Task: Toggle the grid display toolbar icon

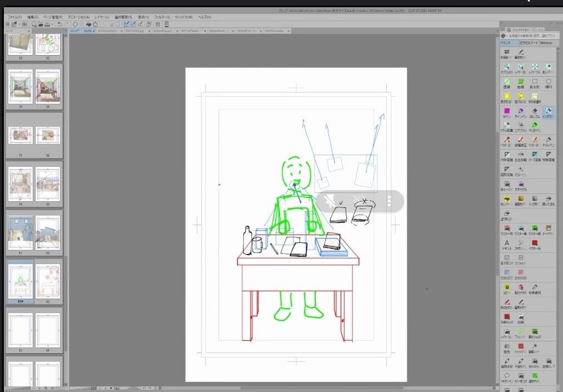Action: pos(158,24)
